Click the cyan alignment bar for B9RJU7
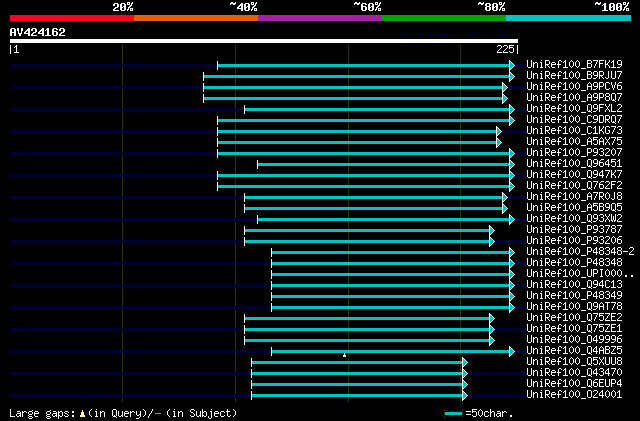 (359, 76)
